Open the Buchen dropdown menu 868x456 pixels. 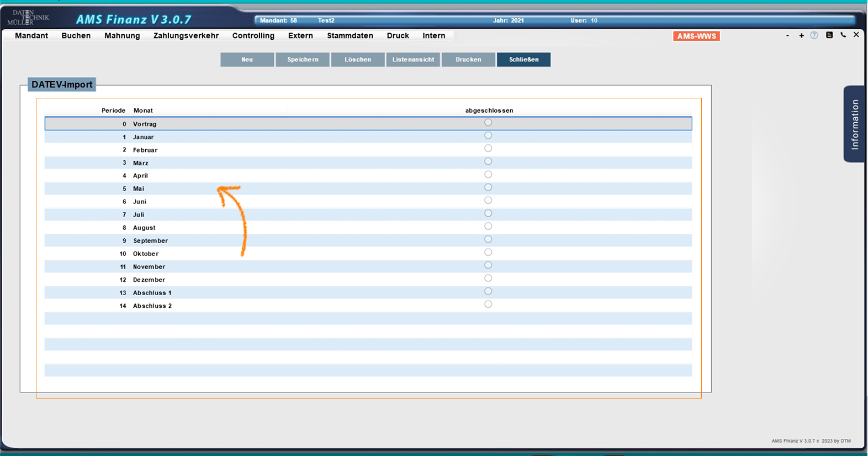[x=76, y=36]
